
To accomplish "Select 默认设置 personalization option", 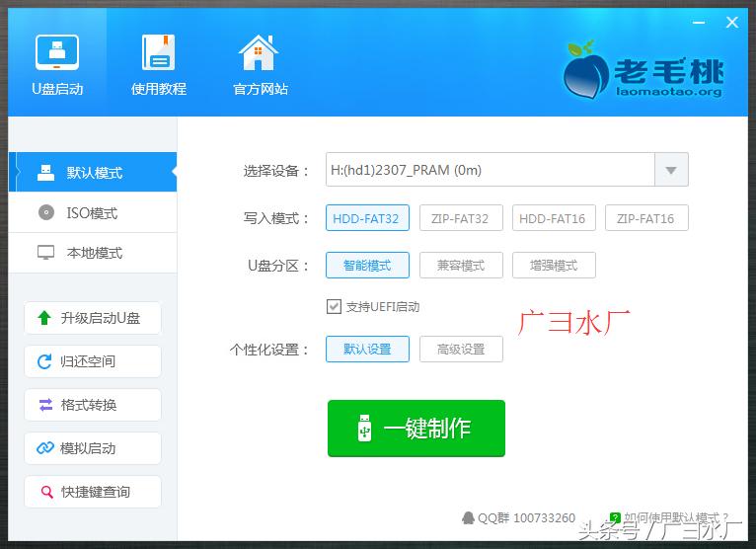I will click(x=367, y=349).
